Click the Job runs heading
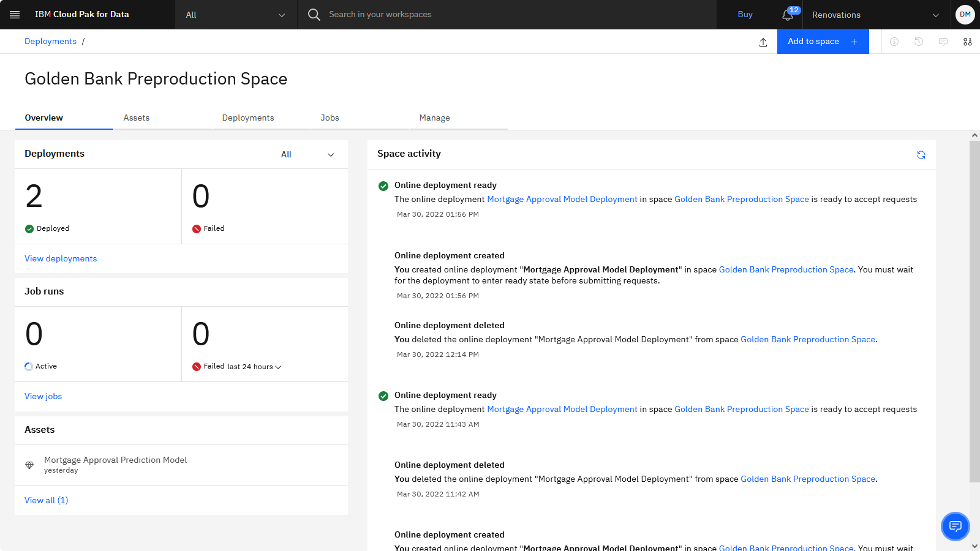The height and width of the screenshot is (551, 980). pos(44,291)
